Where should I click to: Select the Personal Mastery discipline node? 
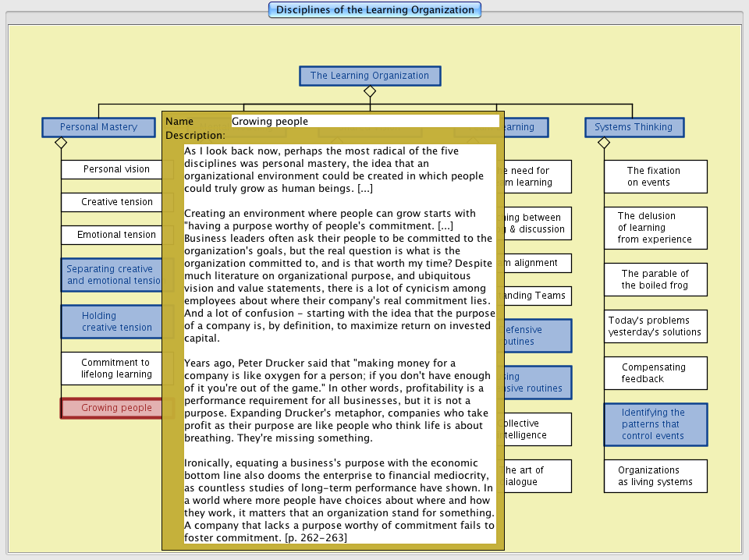coord(98,127)
